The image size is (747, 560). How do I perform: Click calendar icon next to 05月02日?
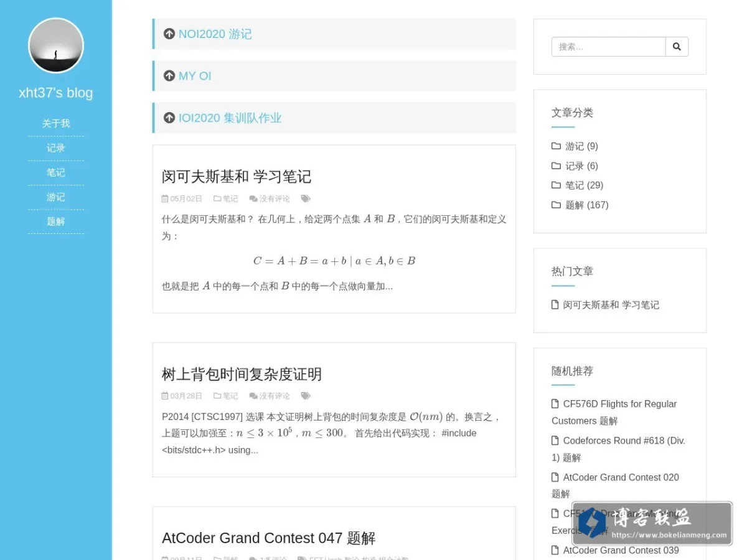click(x=165, y=198)
